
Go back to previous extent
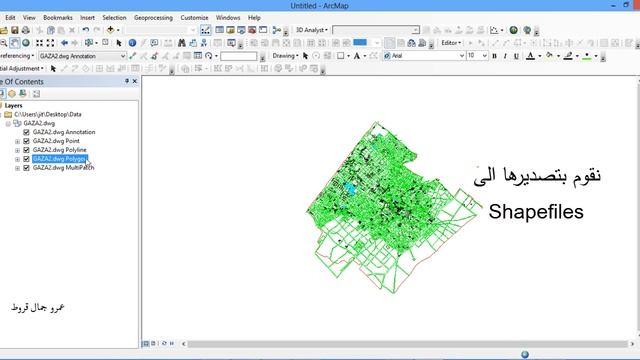pos(64,43)
